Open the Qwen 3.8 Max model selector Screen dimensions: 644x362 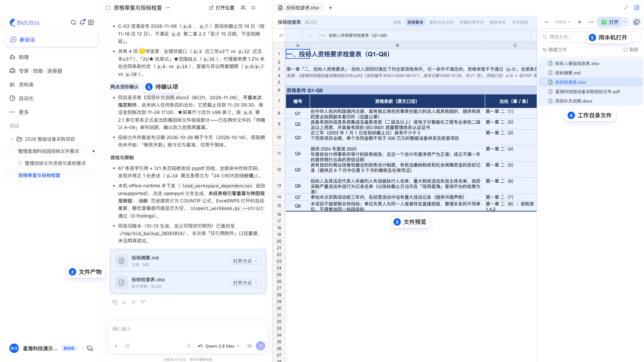point(219,346)
